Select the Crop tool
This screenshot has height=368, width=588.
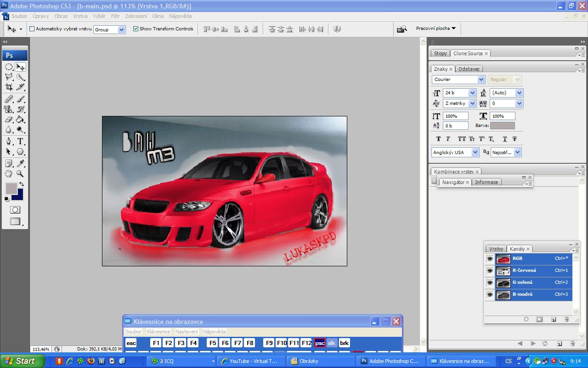(x=9, y=87)
